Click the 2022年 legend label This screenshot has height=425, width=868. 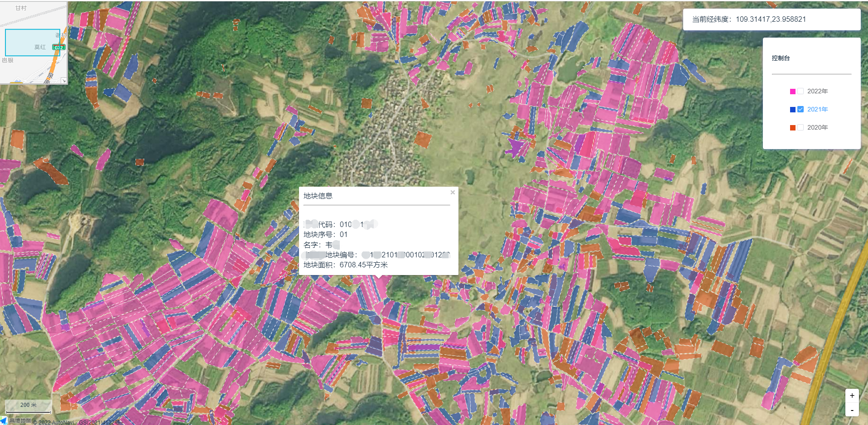coord(817,91)
